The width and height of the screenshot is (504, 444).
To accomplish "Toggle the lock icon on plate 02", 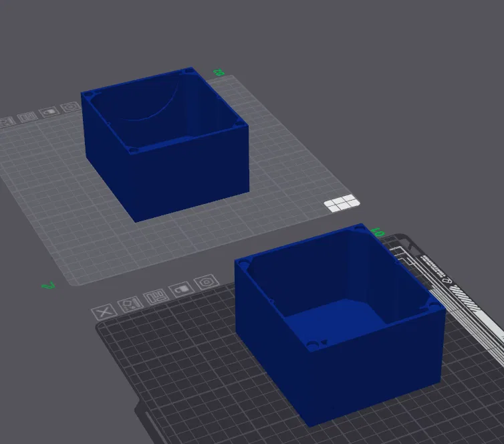I will point(49,112).
